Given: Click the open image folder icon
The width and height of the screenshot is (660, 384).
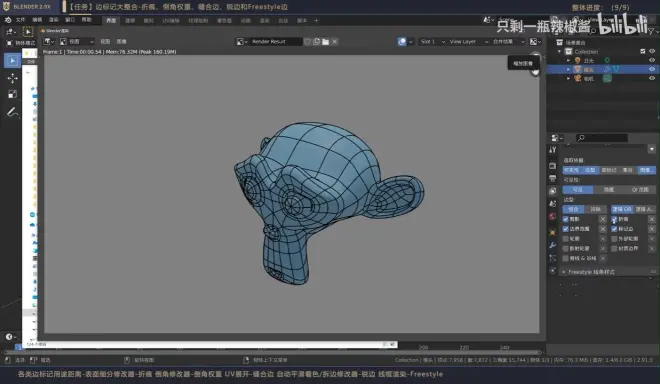Looking at the screenshot, I should click(x=325, y=41).
